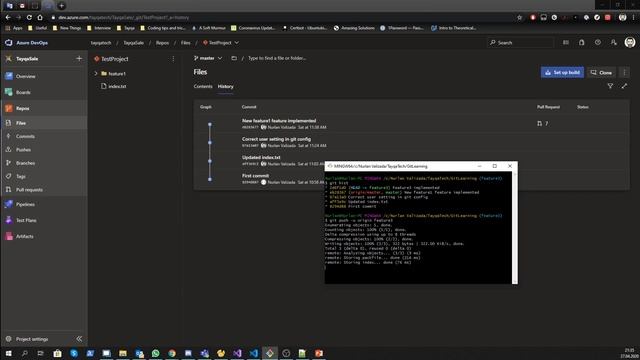
Task: Open TestProject more options menu
Action: 173,59
